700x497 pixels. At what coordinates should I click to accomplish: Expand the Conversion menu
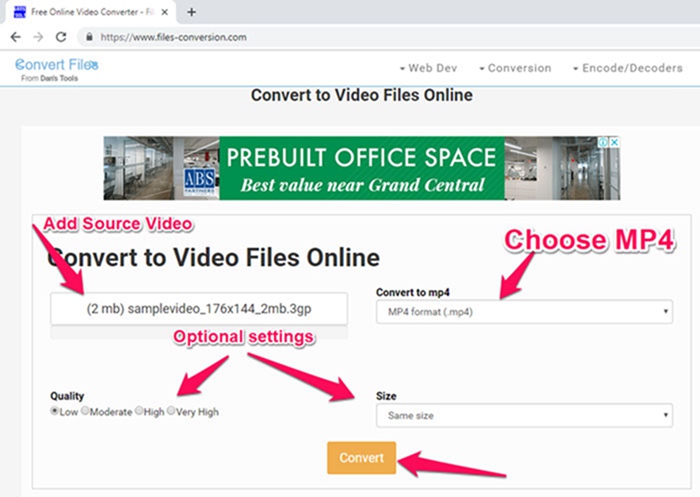click(x=514, y=68)
